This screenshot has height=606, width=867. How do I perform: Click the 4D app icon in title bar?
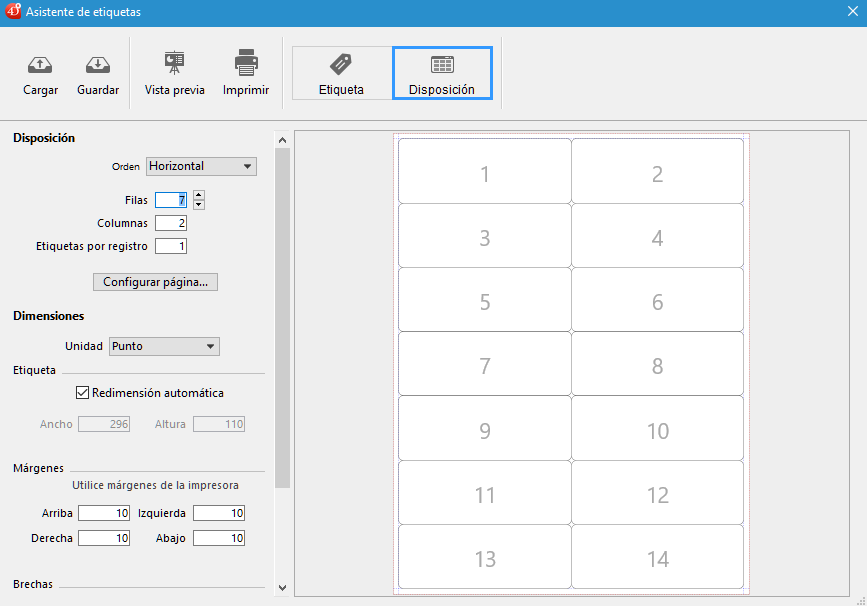[14, 13]
